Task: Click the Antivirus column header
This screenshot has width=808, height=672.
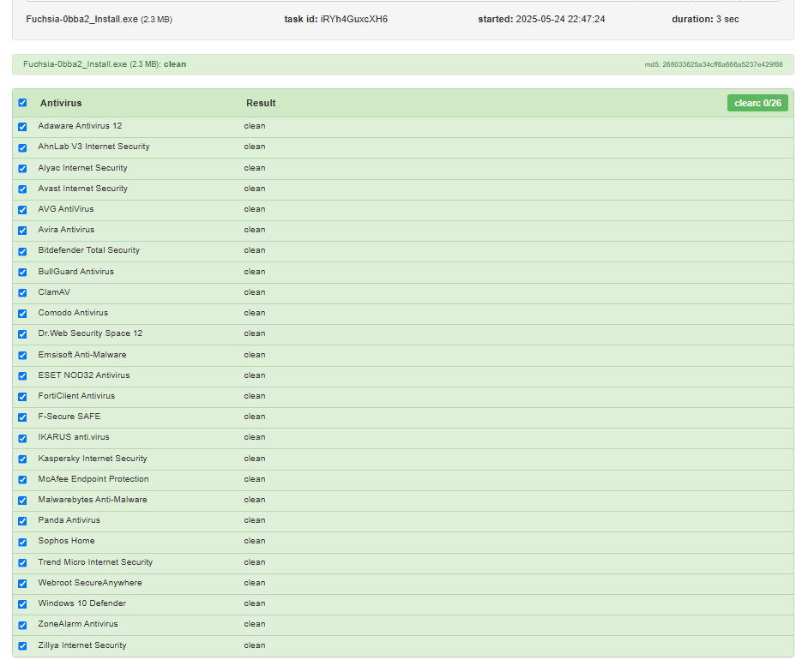Action: click(x=61, y=103)
